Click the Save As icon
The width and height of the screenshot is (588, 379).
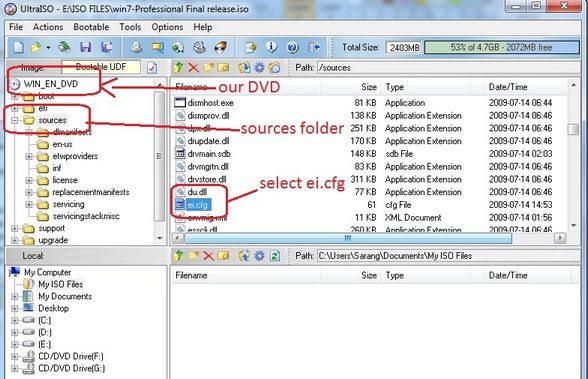pos(107,47)
